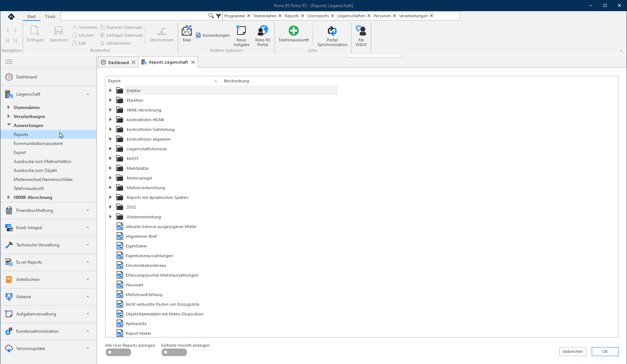Toggle the hamburger navigation menu
The height and width of the screenshot is (364, 627).
coord(9,62)
